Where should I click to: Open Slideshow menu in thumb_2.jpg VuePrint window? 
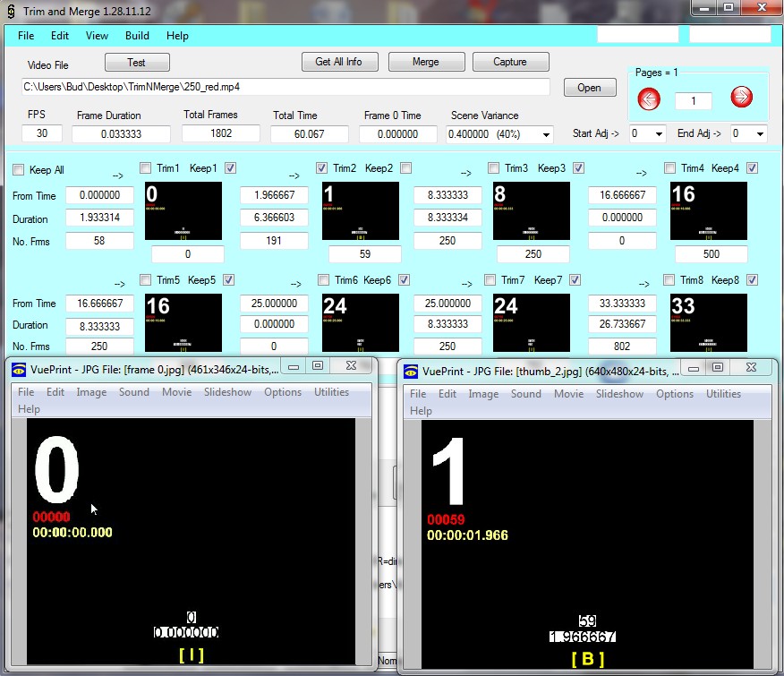[x=619, y=394]
